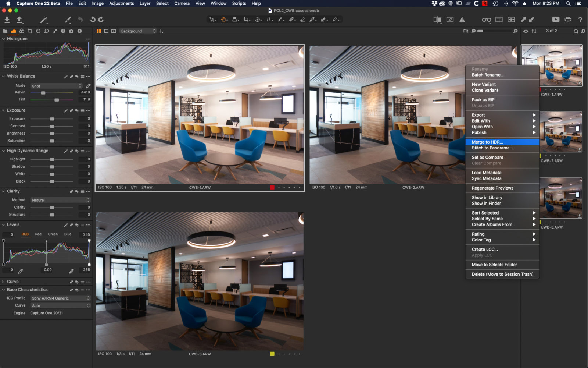Choose Merge to HDR from context menu
Viewport: 588px width, 368px height.
tap(487, 142)
